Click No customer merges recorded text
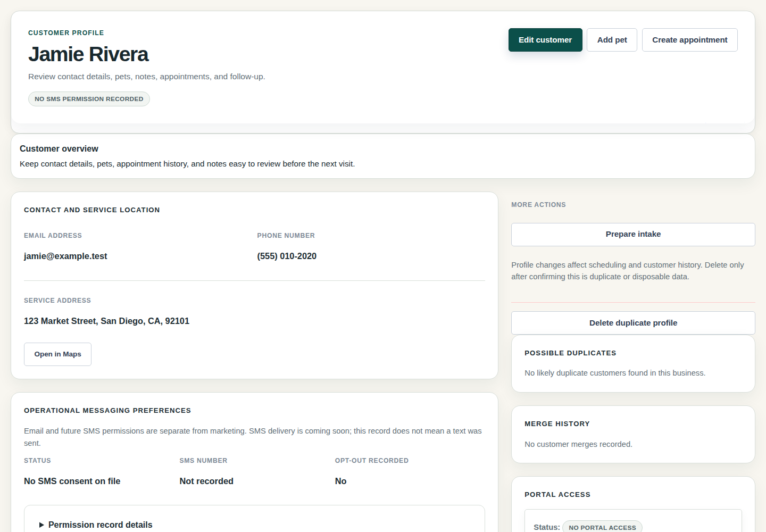The image size is (766, 532). pyautogui.click(x=578, y=444)
